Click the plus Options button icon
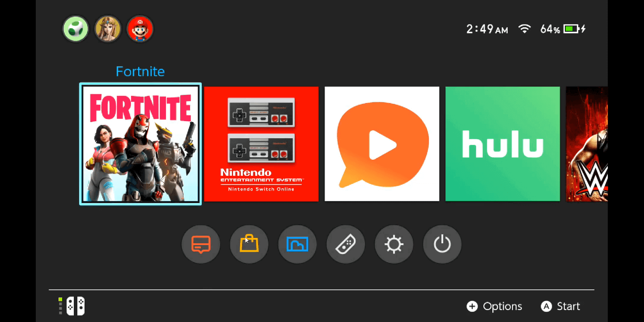 coord(472,306)
